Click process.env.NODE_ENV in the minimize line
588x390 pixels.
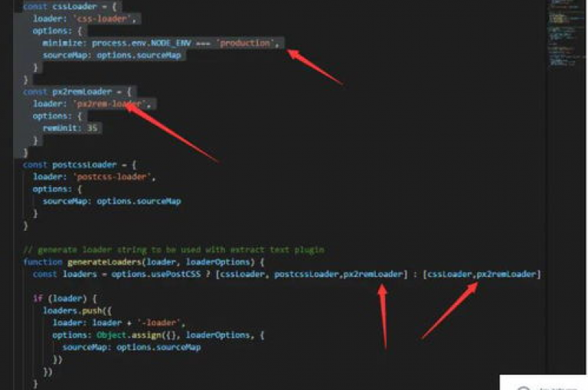[x=142, y=43]
